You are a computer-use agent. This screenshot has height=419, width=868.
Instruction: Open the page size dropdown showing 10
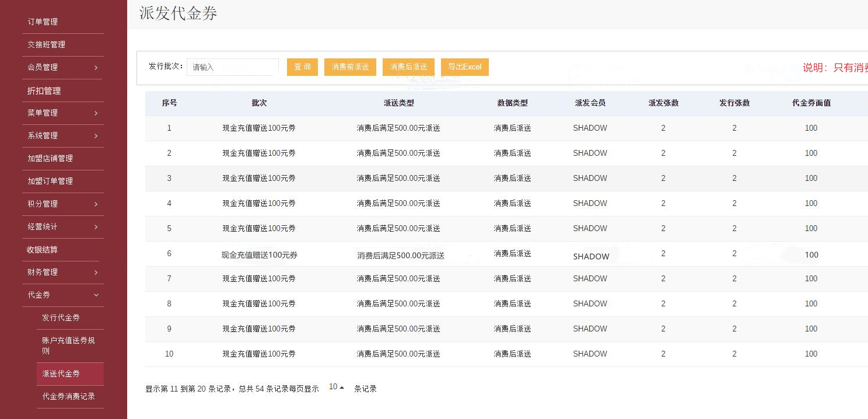pyautogui.click(x=336, y=387)
